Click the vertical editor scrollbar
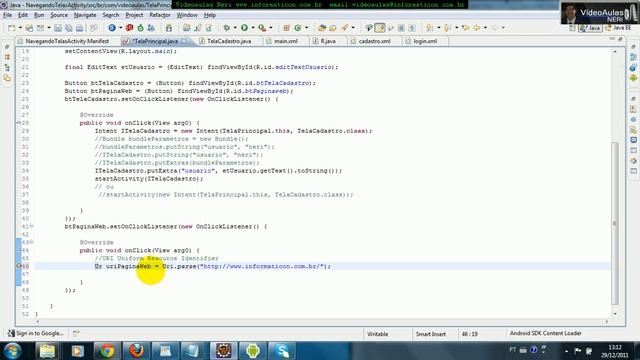This screenshot has width=640, height=360. [615, 223]
